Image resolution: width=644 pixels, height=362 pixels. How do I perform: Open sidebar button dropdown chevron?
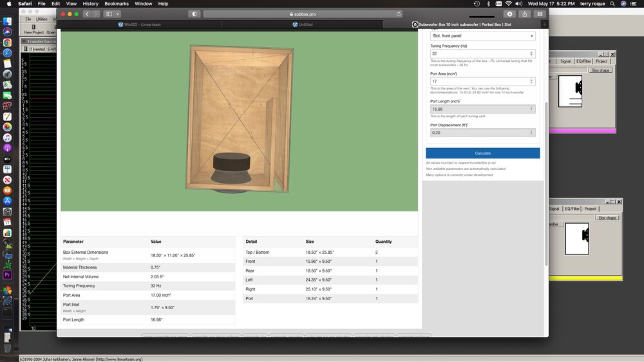(117, 14)
